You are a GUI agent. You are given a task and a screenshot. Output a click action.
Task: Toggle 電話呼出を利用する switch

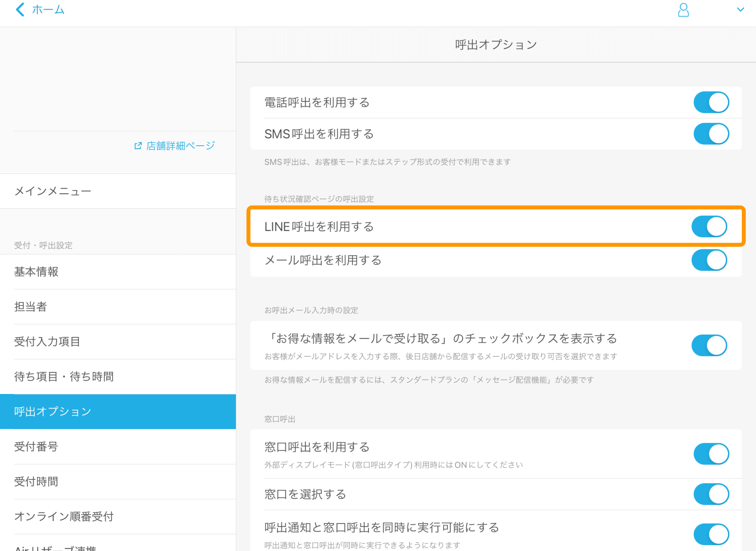tap(711, 102)
